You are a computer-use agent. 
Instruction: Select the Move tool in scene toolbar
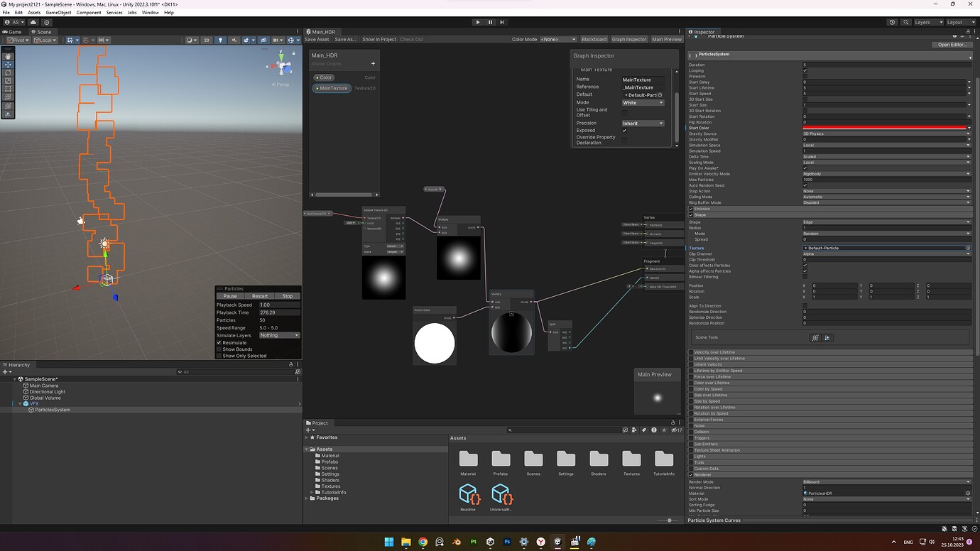click(8, 65)
